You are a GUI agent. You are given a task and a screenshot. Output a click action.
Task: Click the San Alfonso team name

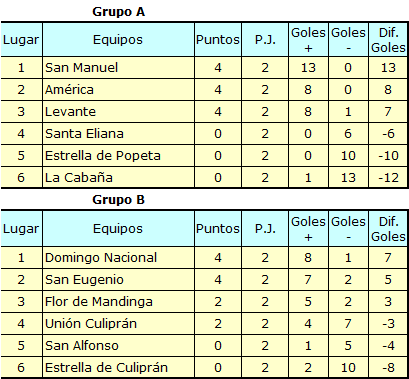point(82,346)
